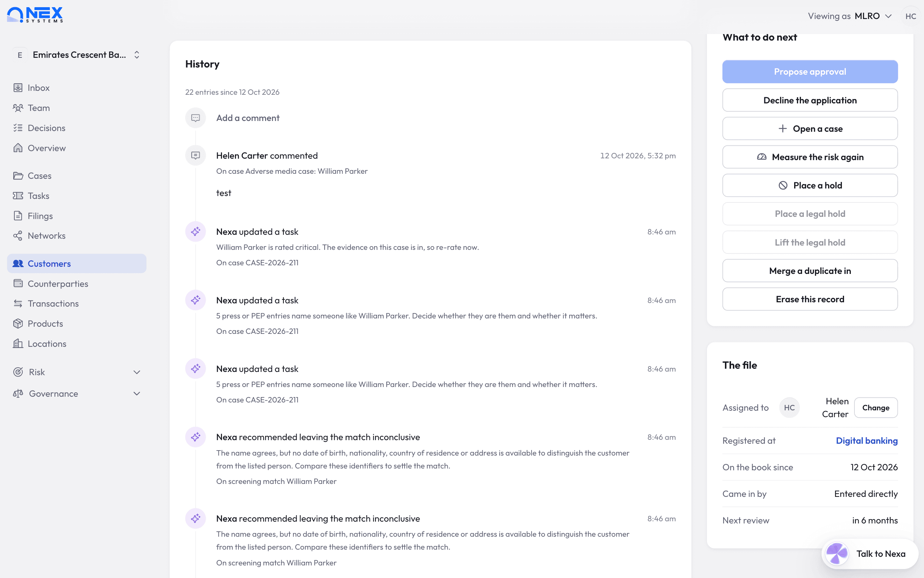
Task: Open the Viewing as MLRO dropdown
Action: pos(850,16)
